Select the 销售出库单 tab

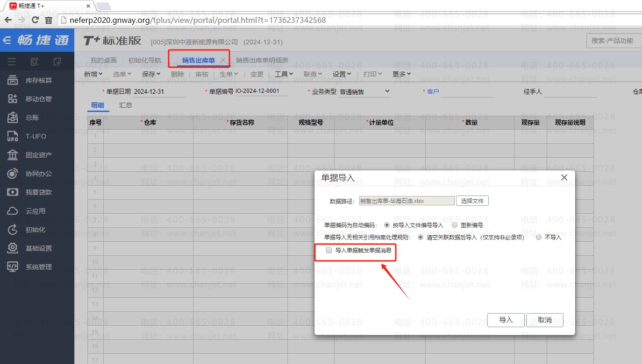pyautogui.click(x=199, y=60)
